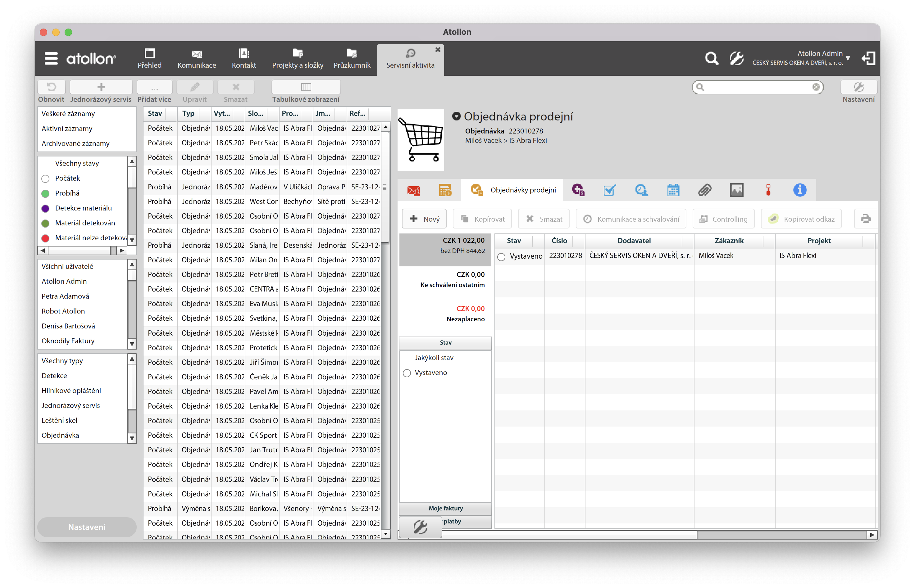Click the Nový button
This screenshot has width=915, height=588.
coord(424,219)
